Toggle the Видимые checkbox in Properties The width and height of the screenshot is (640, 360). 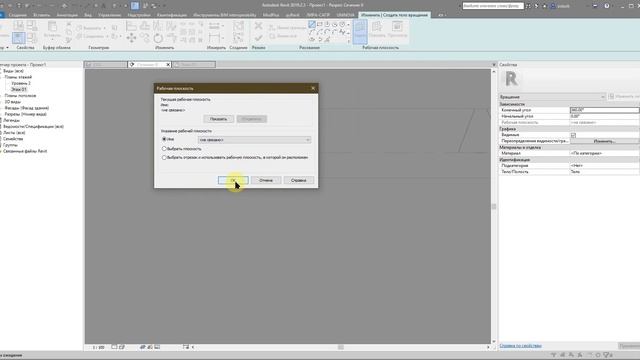[573, 135]
